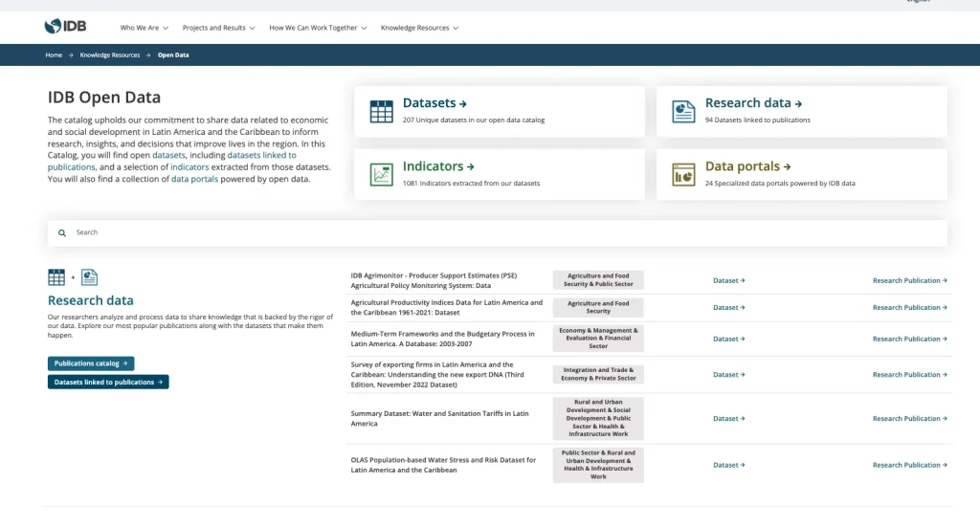
Task: Click 'Agricultural Productivity Indices Data' title
Action: pyautogui.click(x=446, y=307)
